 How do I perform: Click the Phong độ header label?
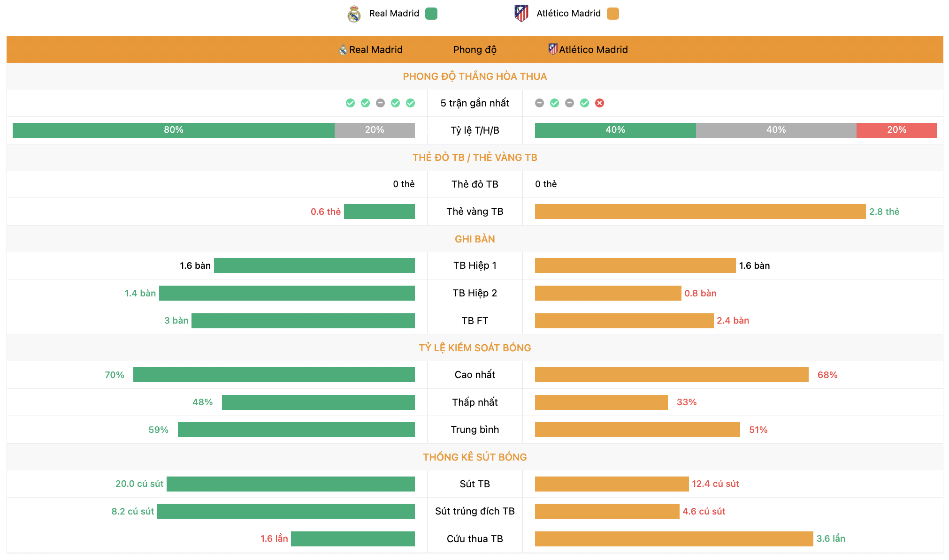pyautogui.click(x=474, y=50)
